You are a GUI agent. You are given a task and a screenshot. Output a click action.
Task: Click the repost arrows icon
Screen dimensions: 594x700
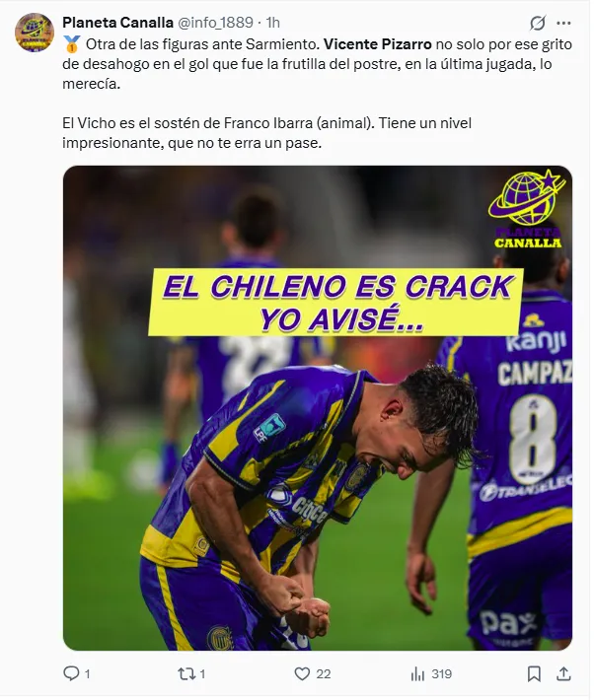tap(186, 673)
